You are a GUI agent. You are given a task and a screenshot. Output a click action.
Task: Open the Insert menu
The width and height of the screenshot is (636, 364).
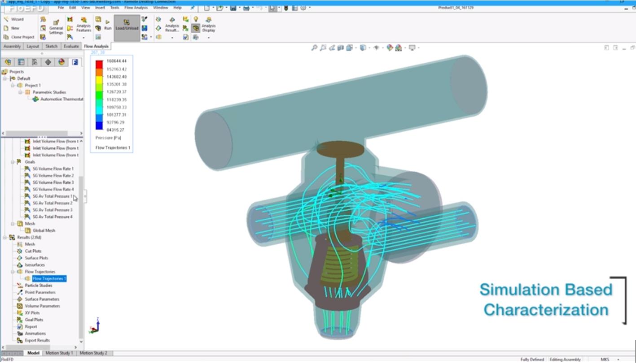100,8
